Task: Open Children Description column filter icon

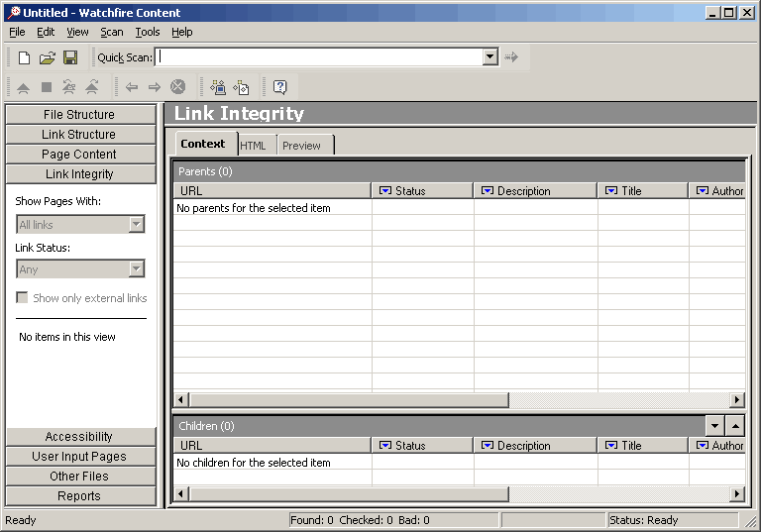Action: [487, 445]
